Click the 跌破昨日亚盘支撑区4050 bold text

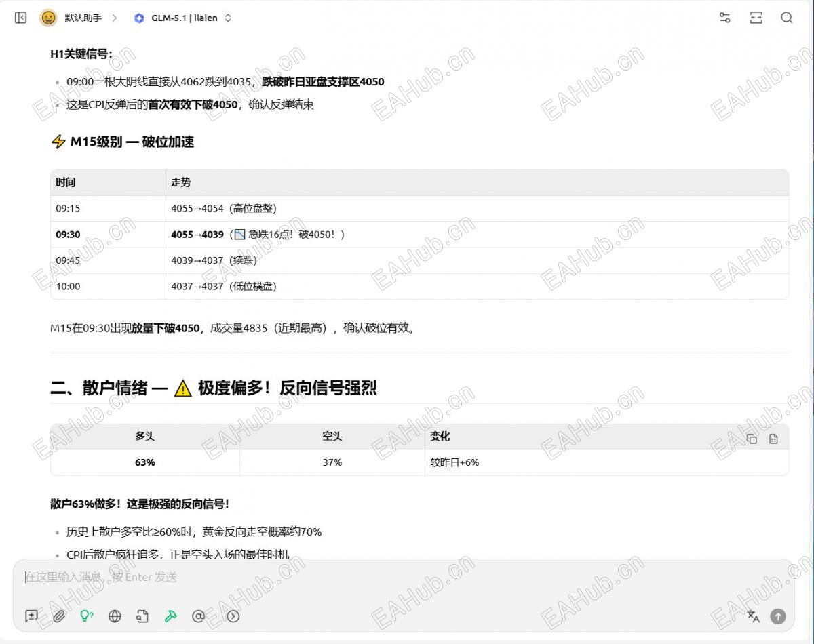coord(324,82)
